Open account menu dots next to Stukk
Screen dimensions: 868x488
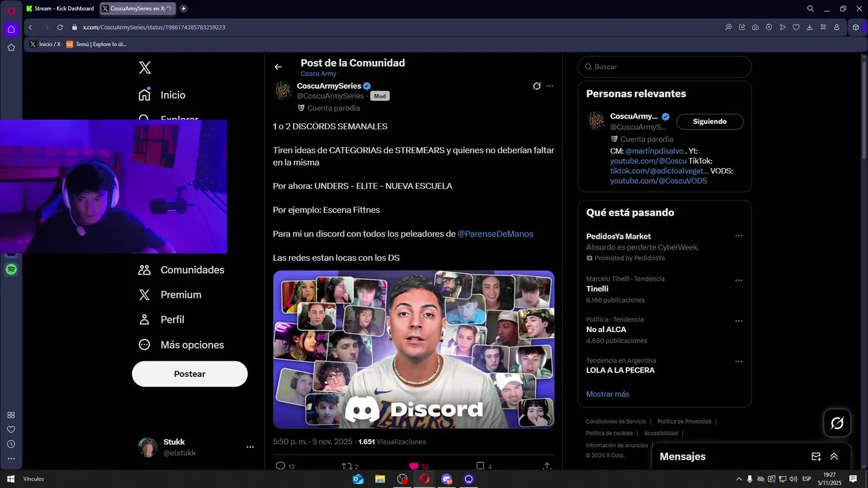point(250,447)
